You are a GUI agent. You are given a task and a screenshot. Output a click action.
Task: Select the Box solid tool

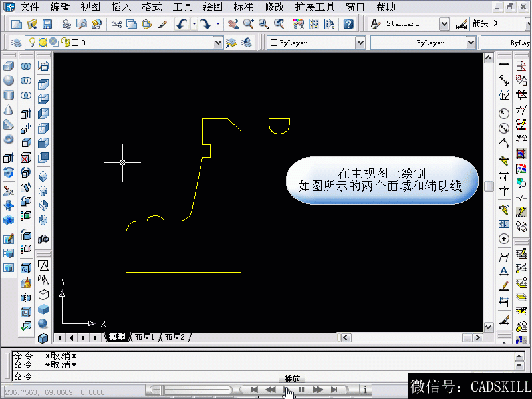coord(9,66)
